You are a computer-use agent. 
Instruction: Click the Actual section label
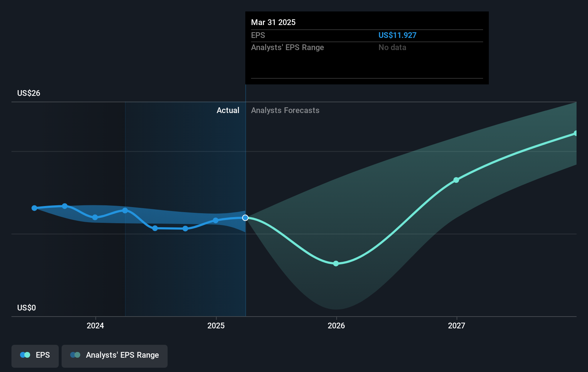pos(228,110)
